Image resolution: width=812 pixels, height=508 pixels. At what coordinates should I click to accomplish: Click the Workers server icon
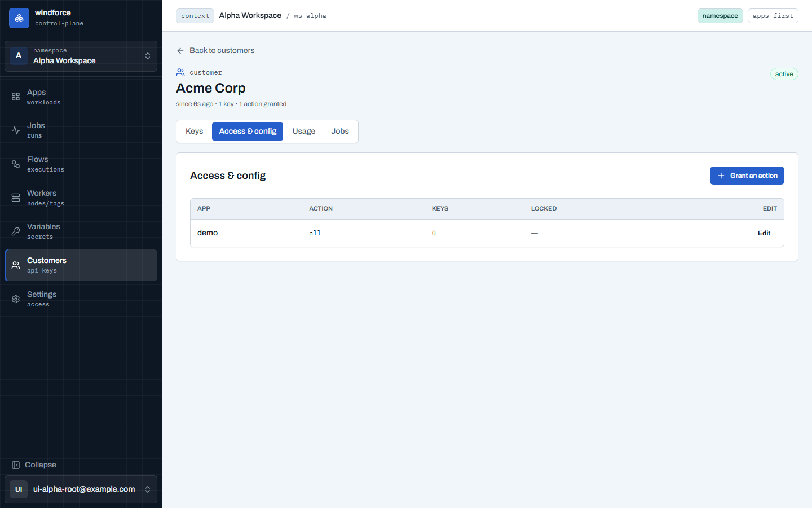click(x=16, y=198)
